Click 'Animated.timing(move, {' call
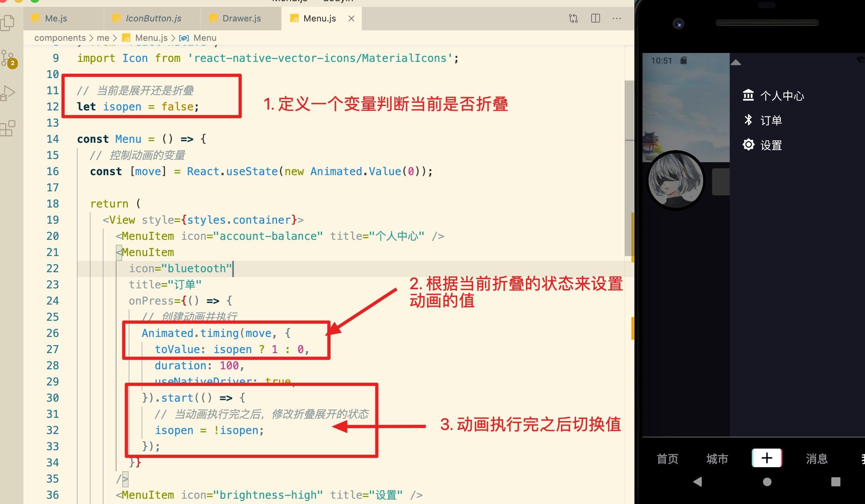Screen dimensions: 865x504 [x=216, y=333]
